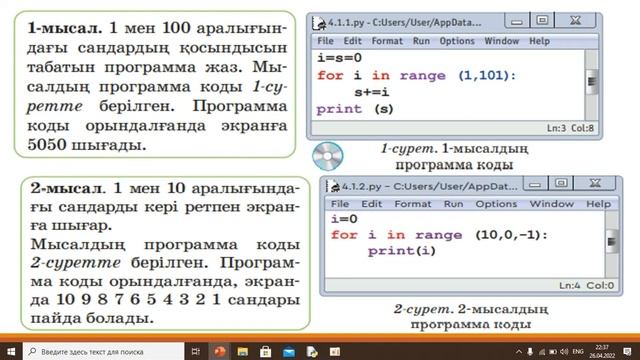Viewport: 640px width, 360px height.
Task: Open the Windows Start menu
Action: [x=11, y=351]
